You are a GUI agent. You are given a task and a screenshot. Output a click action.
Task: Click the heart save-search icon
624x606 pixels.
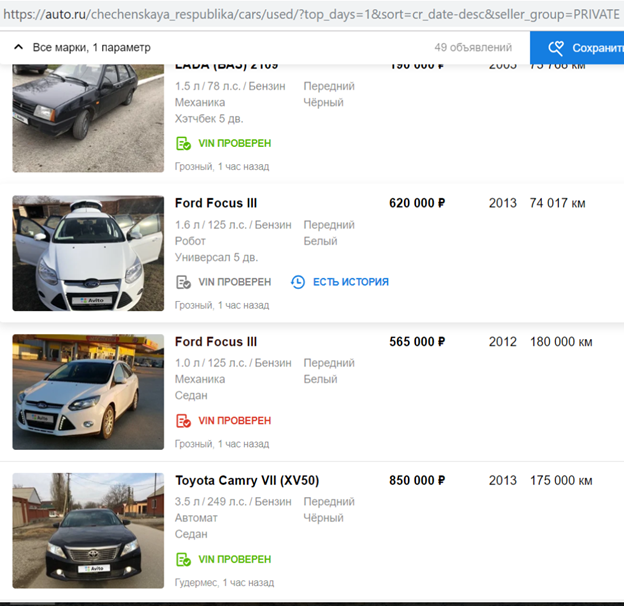click(x=556, y=48)
